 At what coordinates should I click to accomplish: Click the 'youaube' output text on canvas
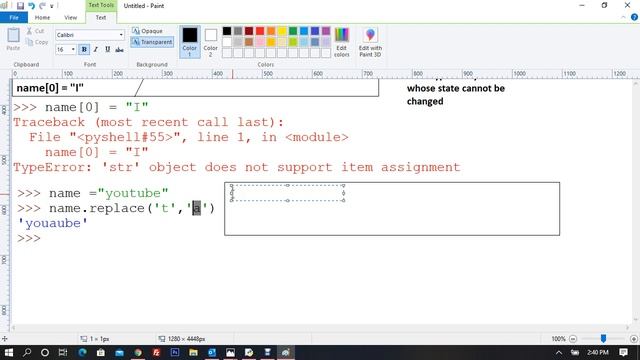pyautogui.click(x=53, y=223)
